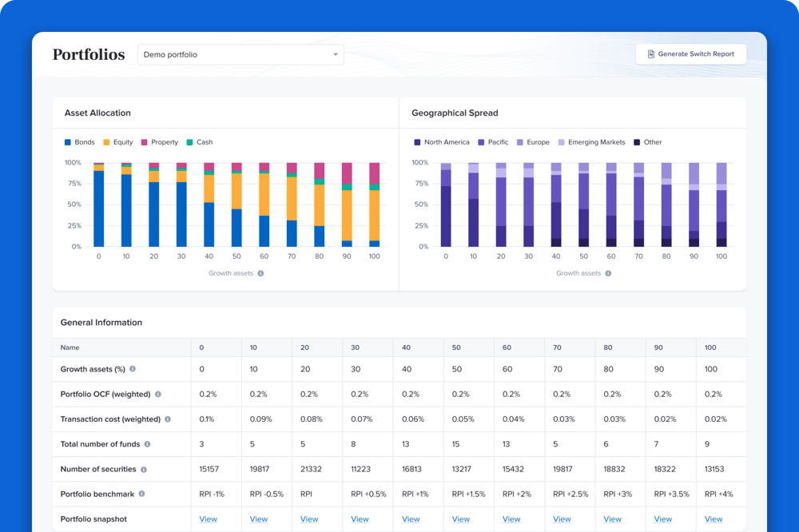799x532 pixels.
Task: Click info icon next to Portfolio benchmark
Action: [x=141, y=494]
